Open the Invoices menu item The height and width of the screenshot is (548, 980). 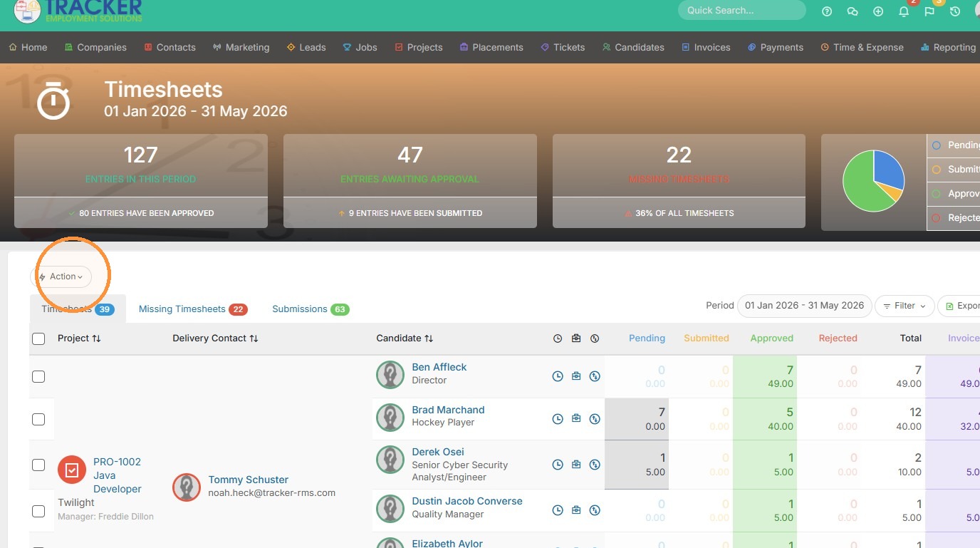(706, 47)
